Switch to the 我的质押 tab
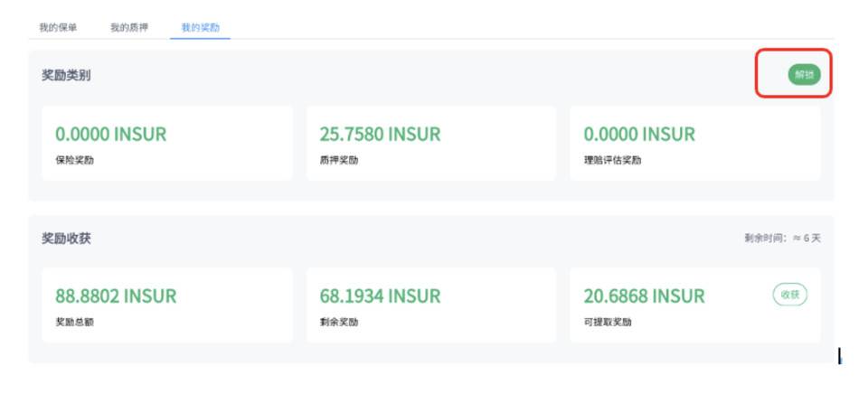Screen dimensions: 868x394 128,28
